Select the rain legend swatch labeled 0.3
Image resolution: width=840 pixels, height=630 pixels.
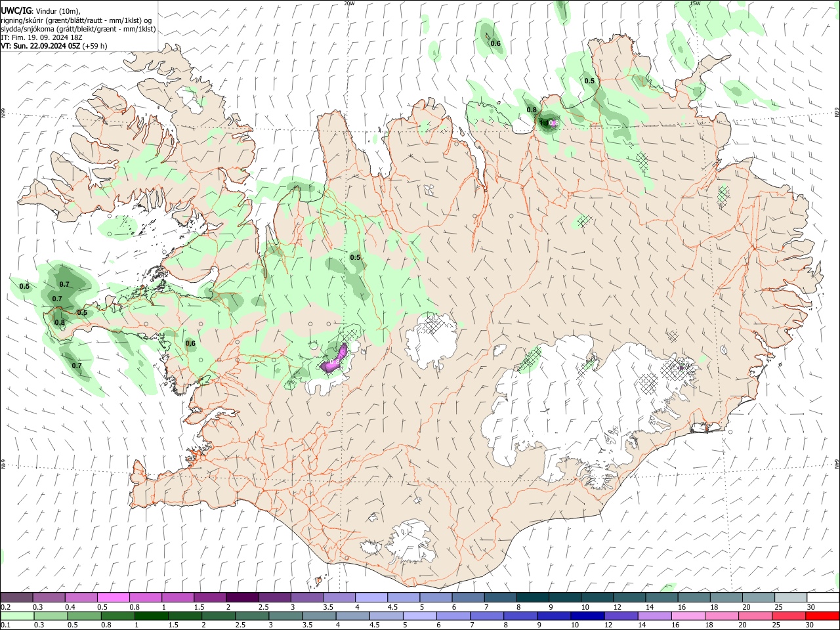point(51,616)
